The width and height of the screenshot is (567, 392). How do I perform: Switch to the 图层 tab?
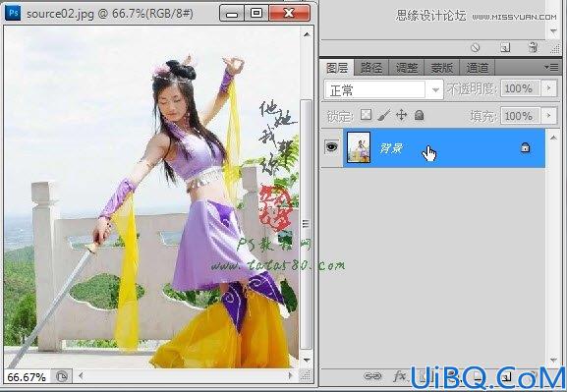337,68
